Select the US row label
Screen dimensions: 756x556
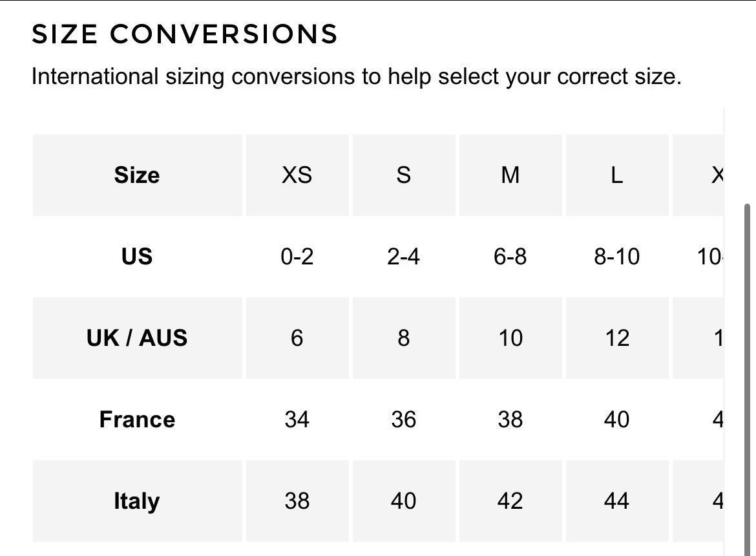(137, 257)
